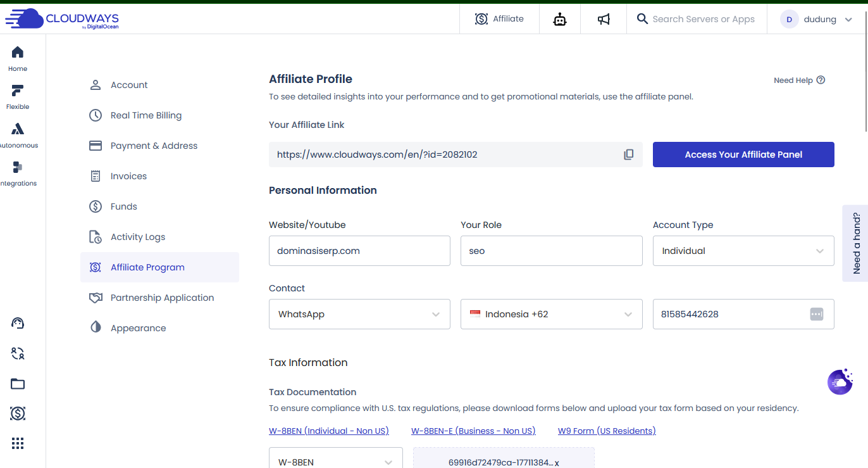
Task: Remove uploaded file with x
Action: (557, 463)
